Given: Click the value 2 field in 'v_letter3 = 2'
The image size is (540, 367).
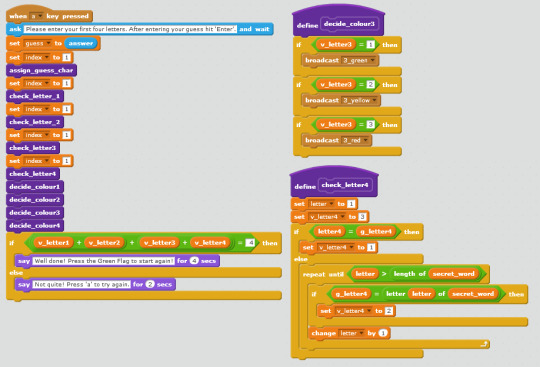Looking at the screenshot, I should click(x=370, y=84).
